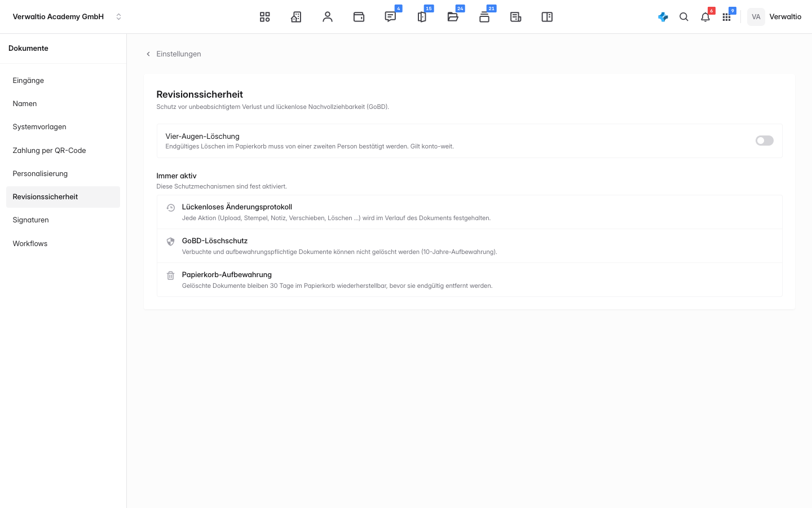Open the search magnifier icon
Image resolution: width=812 pixels, height=508 pixels.
pyautogui.click(x=684, y=17)
